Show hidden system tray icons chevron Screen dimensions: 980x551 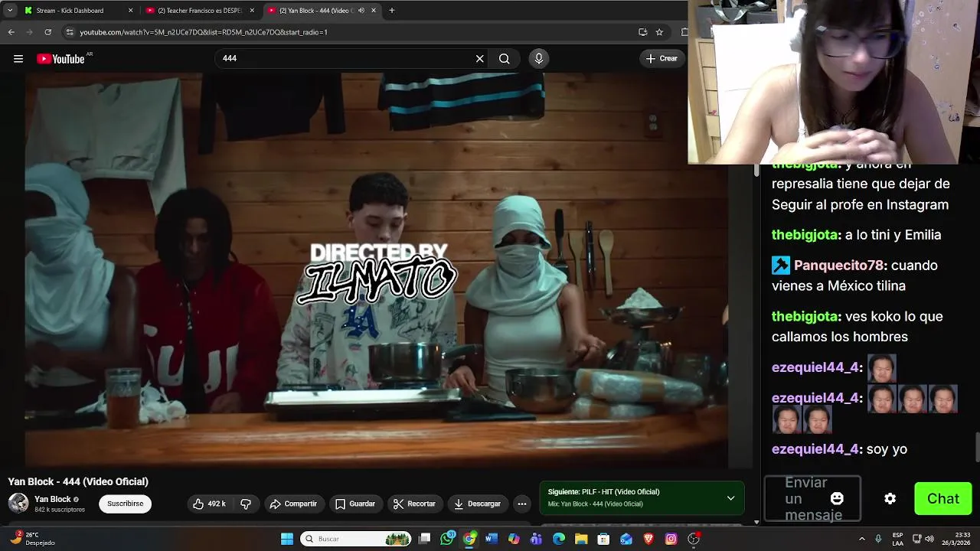pyautogui.click(x=862, y=539)
